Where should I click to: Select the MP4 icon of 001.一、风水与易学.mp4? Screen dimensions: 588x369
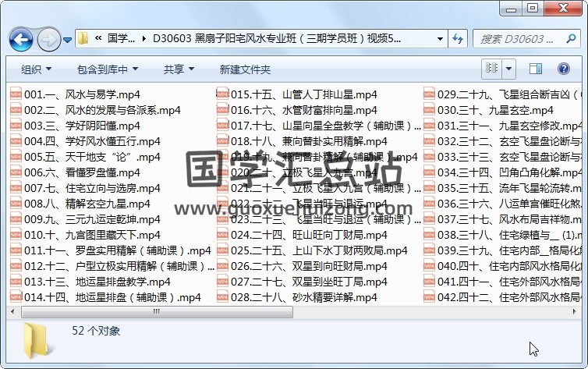(x=16, y=94)
